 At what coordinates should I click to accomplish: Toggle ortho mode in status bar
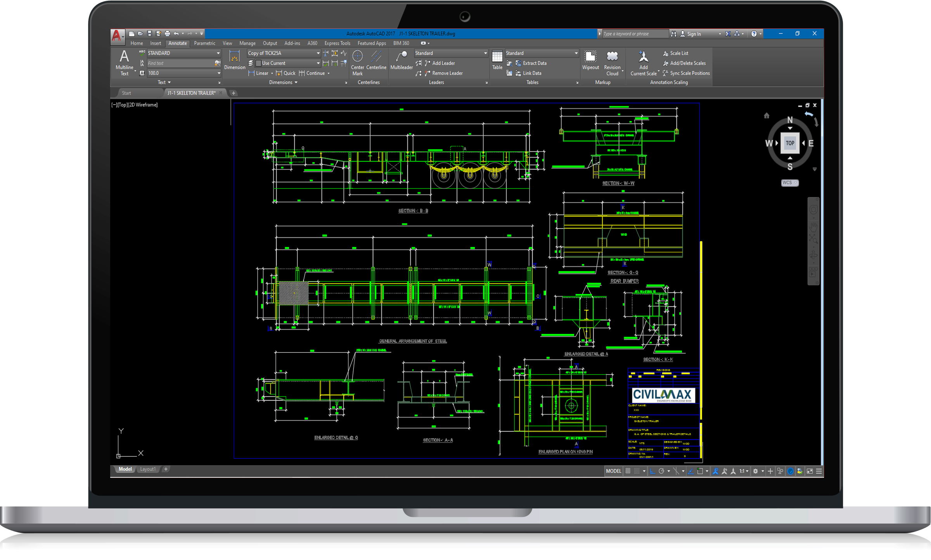click(652, 471)
